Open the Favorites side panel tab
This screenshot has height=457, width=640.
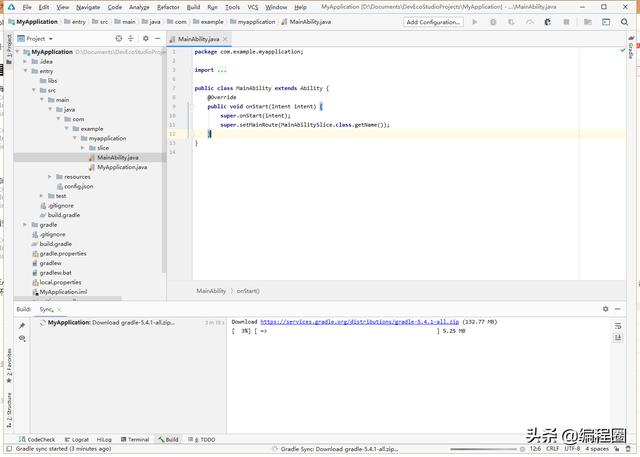pos(9,366)
